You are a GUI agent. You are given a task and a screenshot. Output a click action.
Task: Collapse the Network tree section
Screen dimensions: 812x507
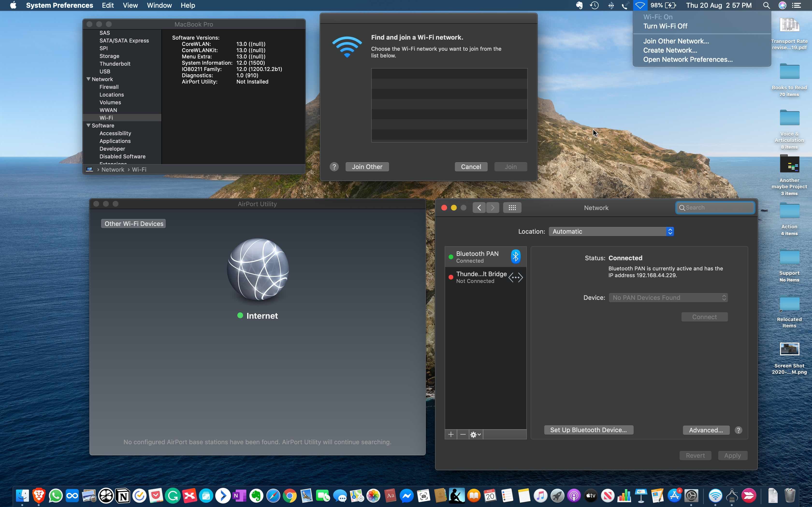89,79
